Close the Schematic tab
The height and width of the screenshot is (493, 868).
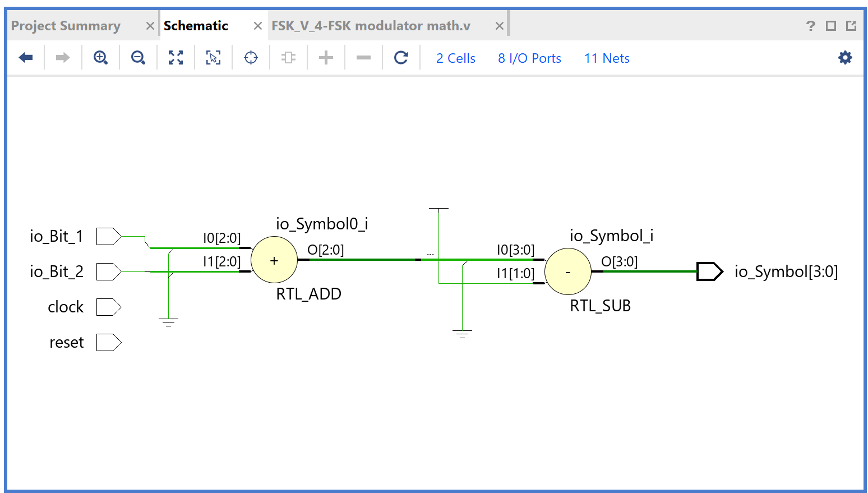[x=258, y=26]
